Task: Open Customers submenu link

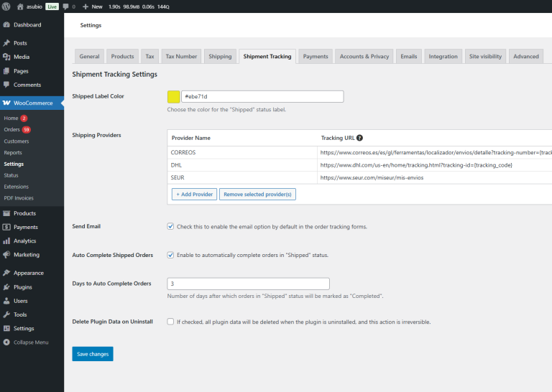Action: 17,141
